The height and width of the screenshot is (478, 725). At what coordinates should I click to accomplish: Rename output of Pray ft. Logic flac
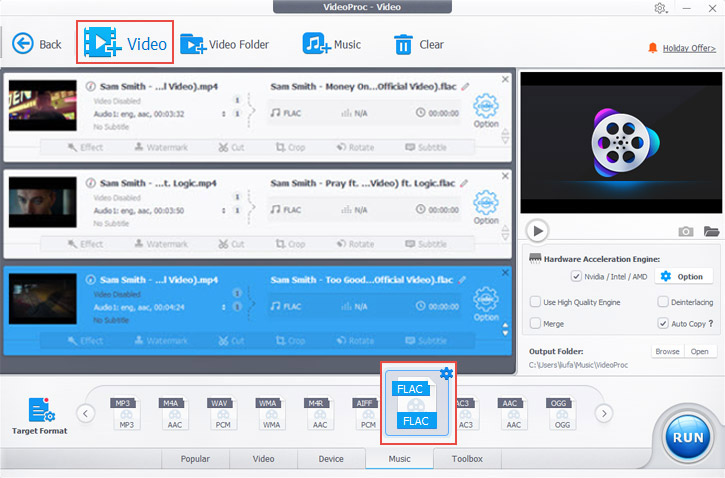coord(464,183)
